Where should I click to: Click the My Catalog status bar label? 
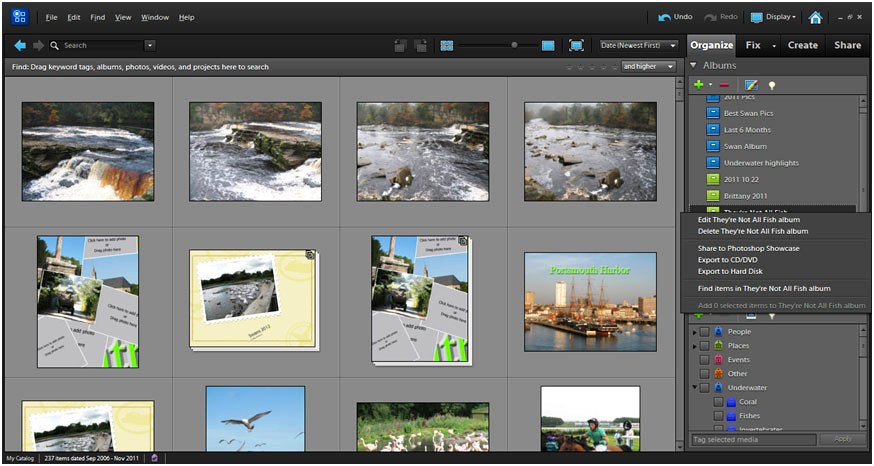(x=20, y=459)
